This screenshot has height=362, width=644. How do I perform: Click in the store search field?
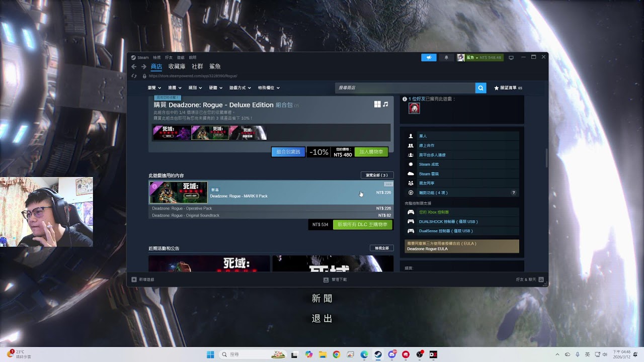(x=405, y=88)
